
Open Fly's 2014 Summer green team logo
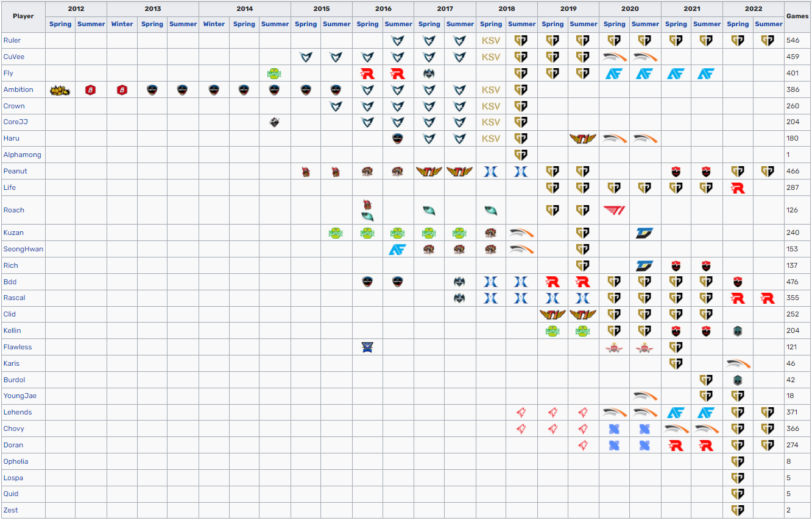point(275,74)
